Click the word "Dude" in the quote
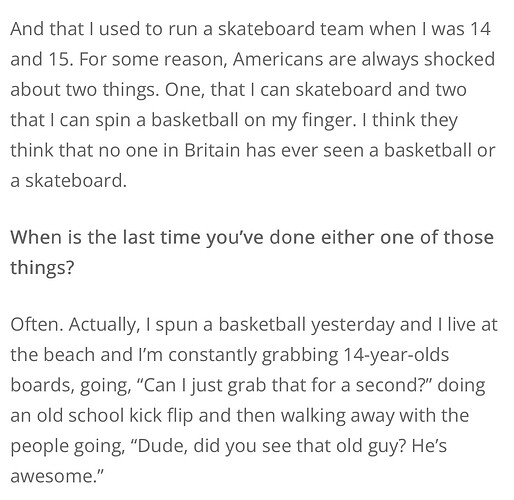This screenshot has height=500, width=514. [x=161, y=446]
